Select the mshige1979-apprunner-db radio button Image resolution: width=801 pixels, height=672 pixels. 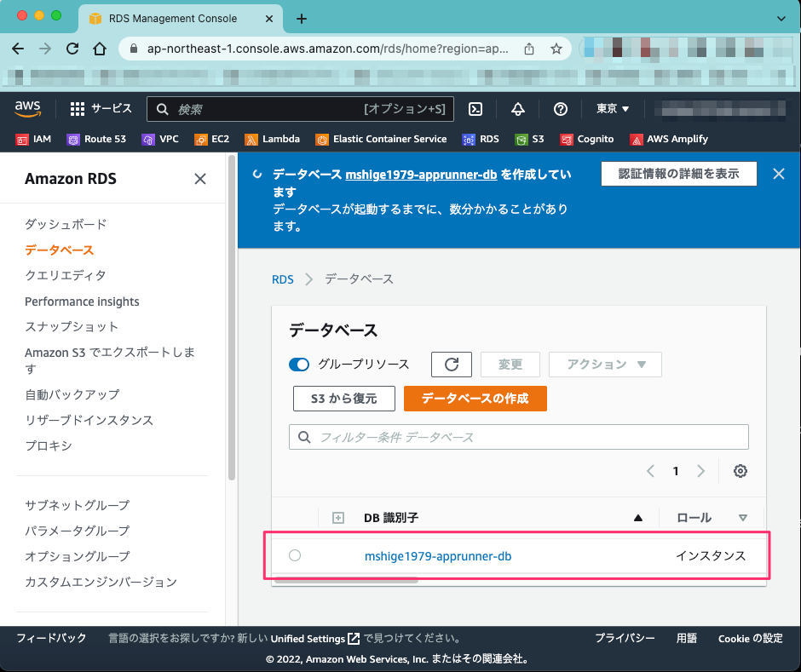coord(295,555)
